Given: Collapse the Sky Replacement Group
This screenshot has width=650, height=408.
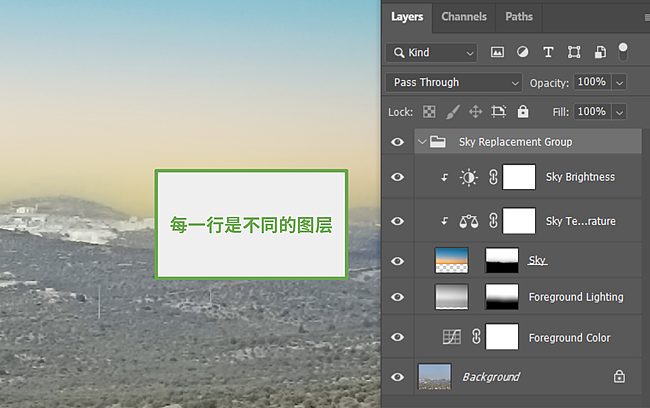Looking at the screenshot, I should (x=421, y=142).
